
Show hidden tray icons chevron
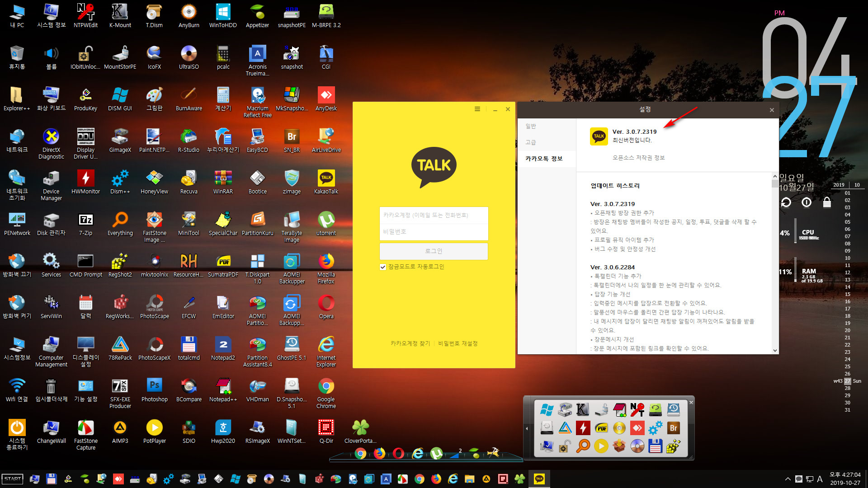pyautogui.click(x=788, y=479)
